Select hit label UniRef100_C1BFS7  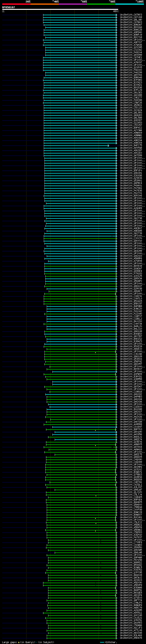point(131,316)
